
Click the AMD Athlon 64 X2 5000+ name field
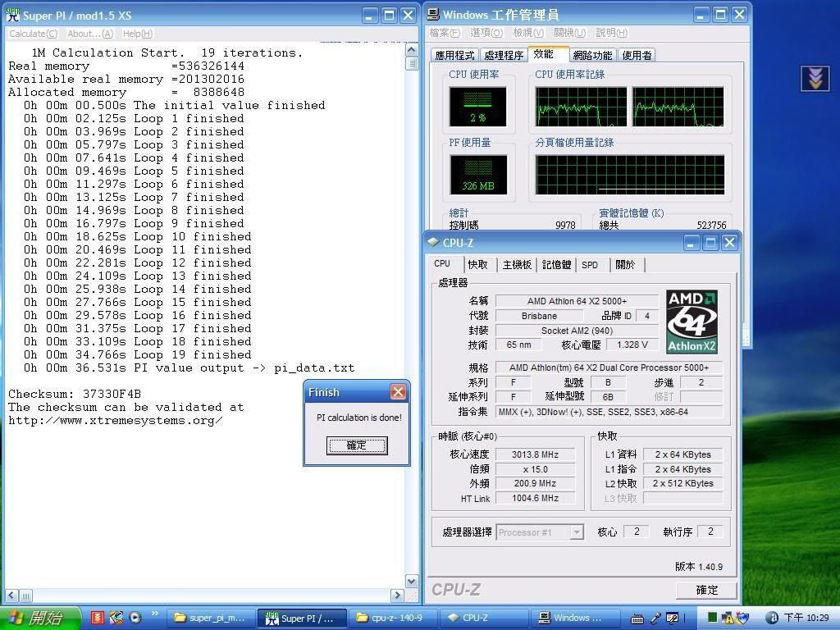577,301
